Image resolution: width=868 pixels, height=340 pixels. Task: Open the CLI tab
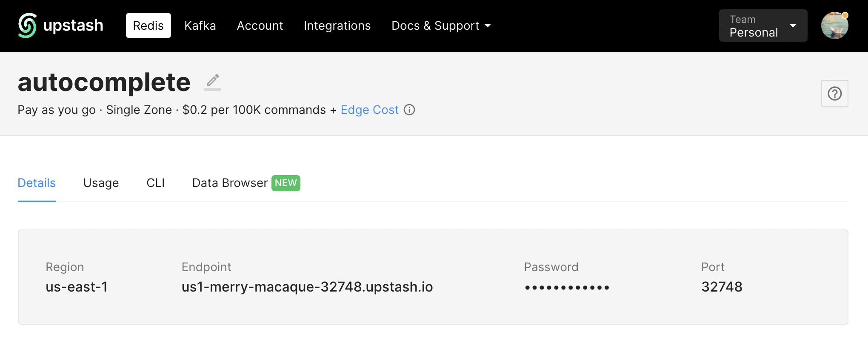155,183
